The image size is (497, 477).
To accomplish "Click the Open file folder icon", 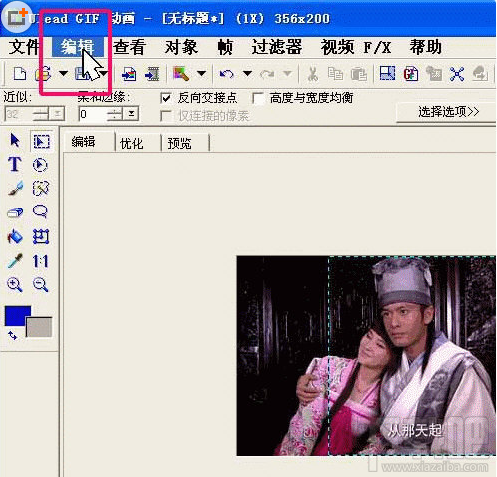I will pyautogui.click(x=43, y=73).
